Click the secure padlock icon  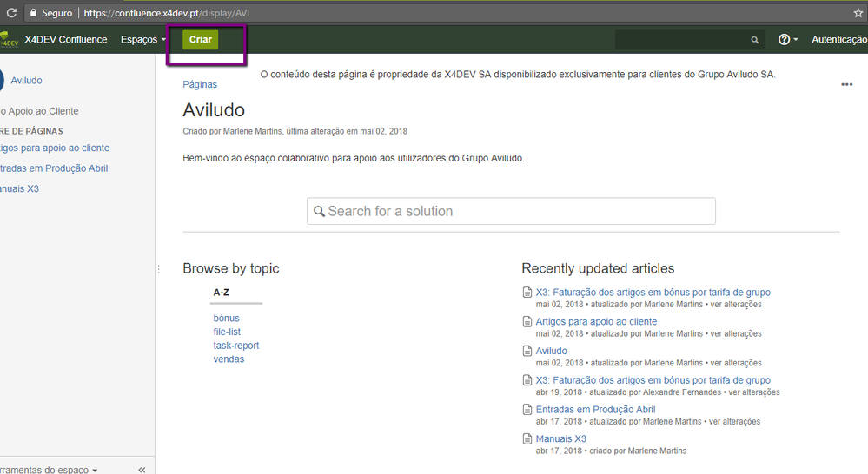coord(33,13)
